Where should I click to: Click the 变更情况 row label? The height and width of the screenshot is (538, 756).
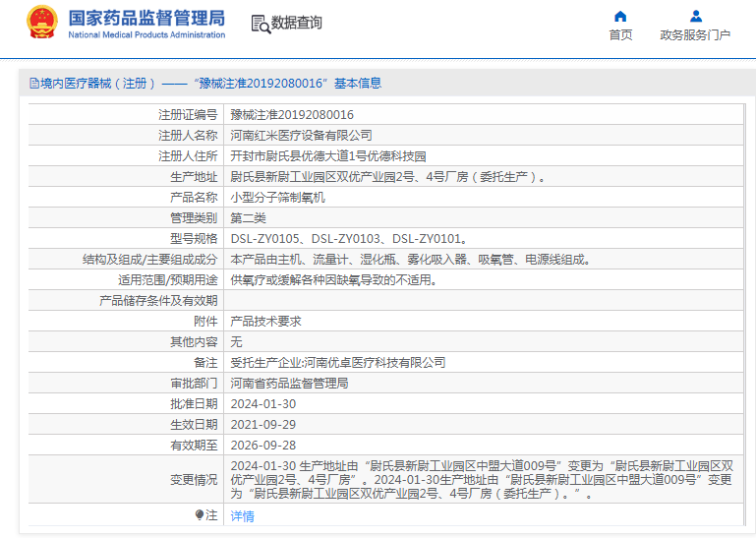(x=194, y=480)
